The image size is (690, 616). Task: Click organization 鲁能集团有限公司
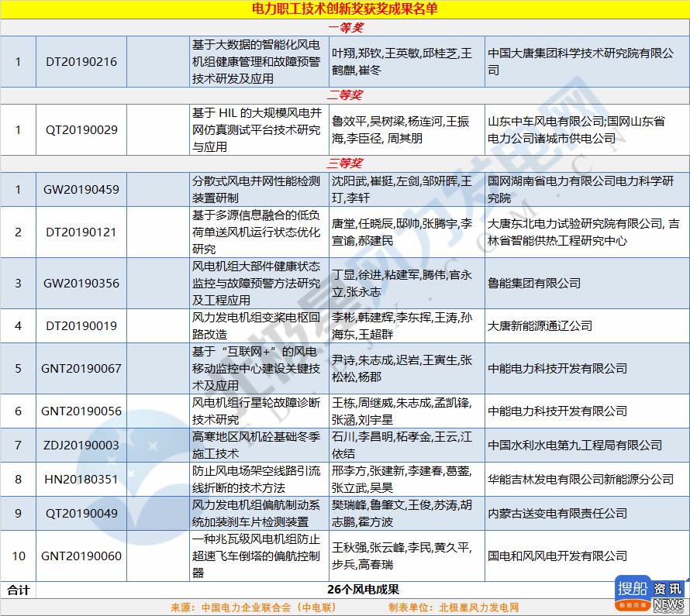[534, 283]
